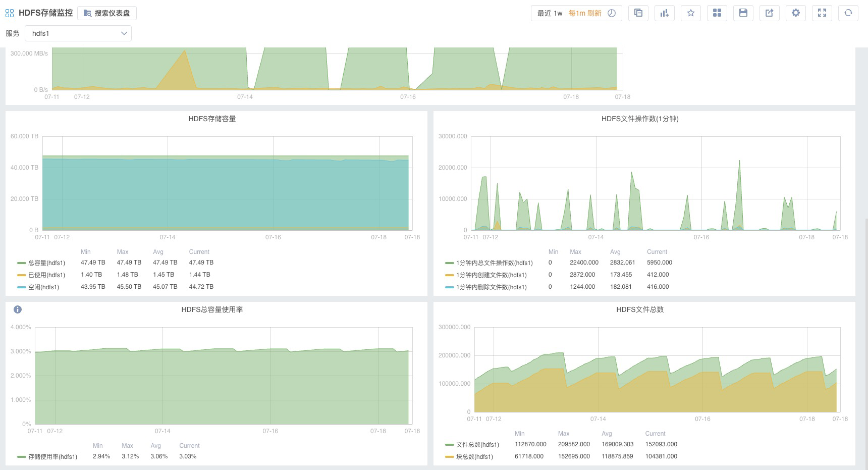Sort by Avg column in HDFS总容量使用率 legend
This screenshot has height=470, width=868.
click(x=156, y=446)
